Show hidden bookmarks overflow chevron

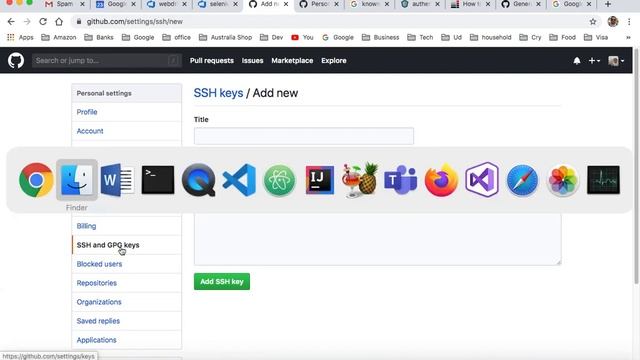(628, 37)
